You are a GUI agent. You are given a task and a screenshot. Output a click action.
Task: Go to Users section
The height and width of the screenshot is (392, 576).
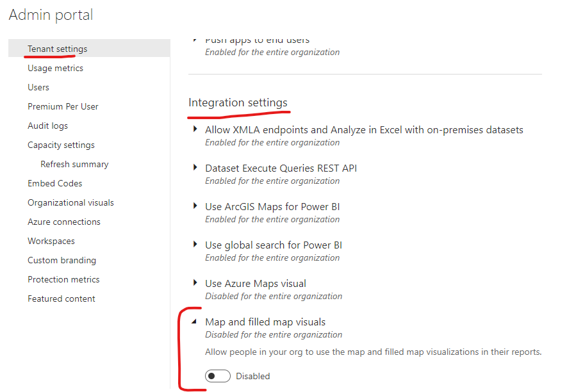tap(38, 87)
